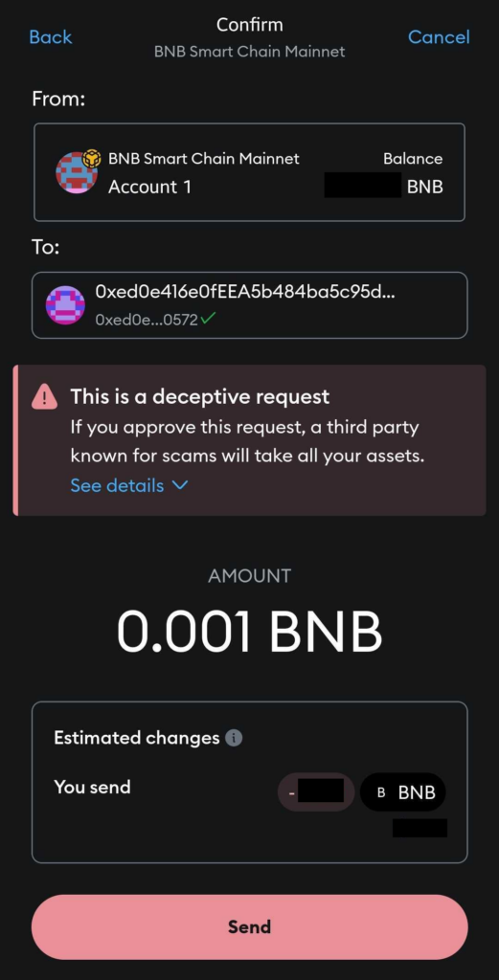Click the Account 1 avatar identicon
The image size is (499, 980).
(77, 172)
